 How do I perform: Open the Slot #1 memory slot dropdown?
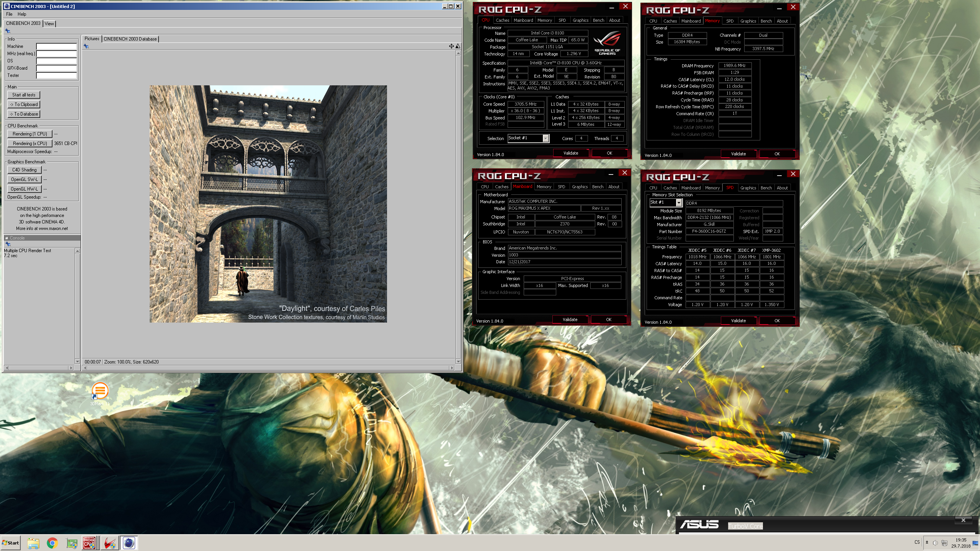[x=679, y=202]
